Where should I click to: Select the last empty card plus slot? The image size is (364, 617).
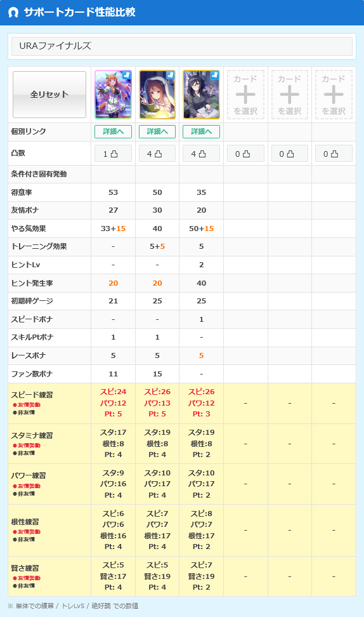(334, 95)
